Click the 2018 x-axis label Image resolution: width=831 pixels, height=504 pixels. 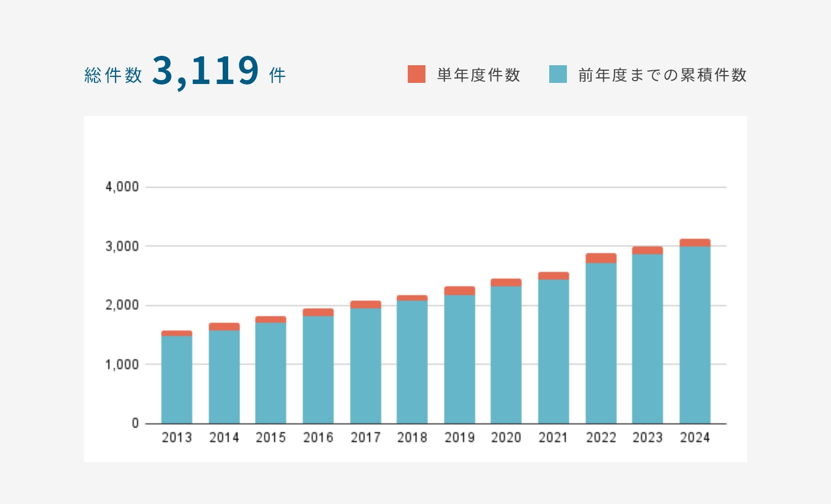[x=412, y=438]
